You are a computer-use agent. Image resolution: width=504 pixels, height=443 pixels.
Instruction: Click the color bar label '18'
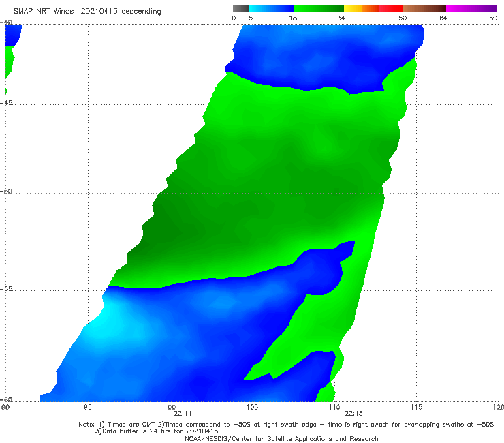tap(293, 18)
